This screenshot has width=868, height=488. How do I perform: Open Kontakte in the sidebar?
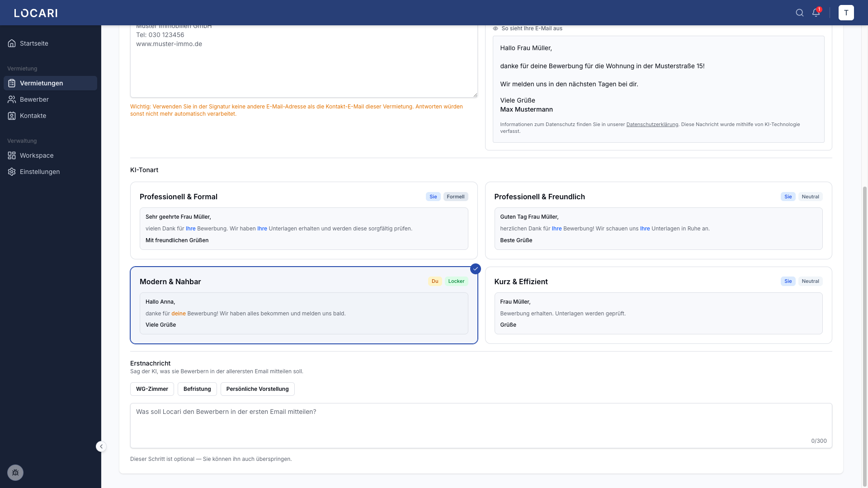(x=33, y=116)
